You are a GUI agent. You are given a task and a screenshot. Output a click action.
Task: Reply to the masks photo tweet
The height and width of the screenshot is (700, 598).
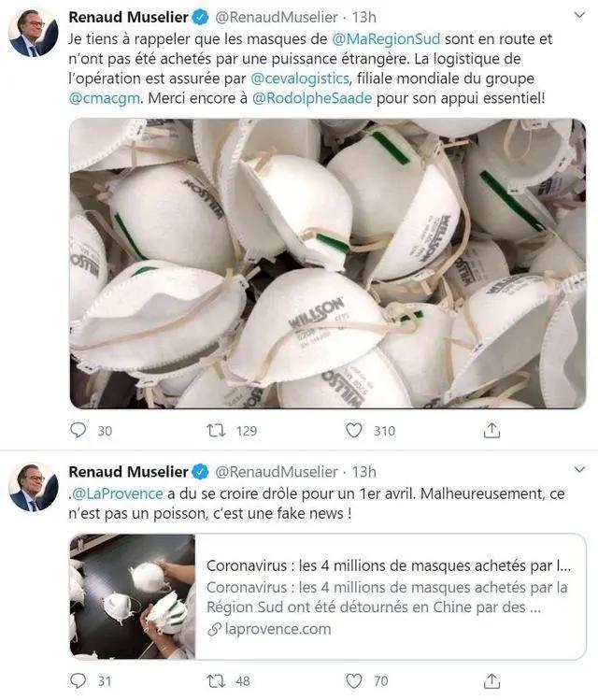79,431
